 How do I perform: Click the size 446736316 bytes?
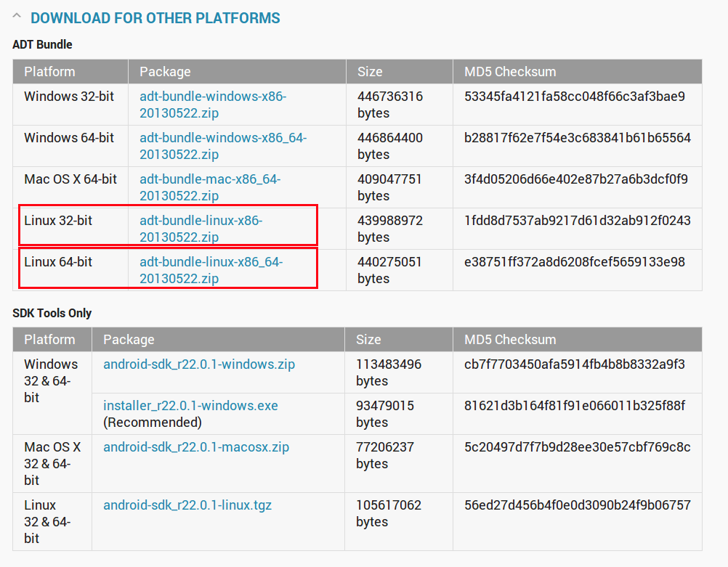pos(390,105)
